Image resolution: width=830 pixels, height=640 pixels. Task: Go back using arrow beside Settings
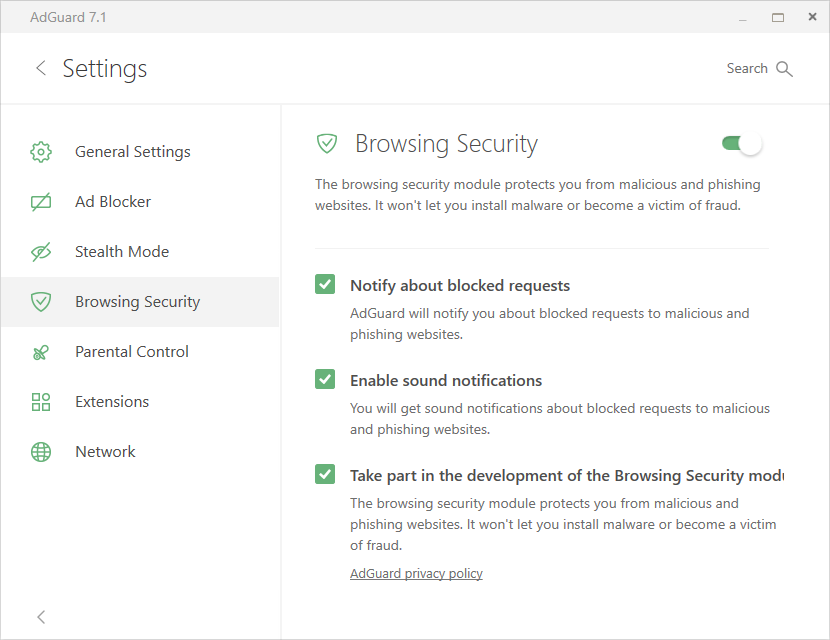click(x=41, y=68)
